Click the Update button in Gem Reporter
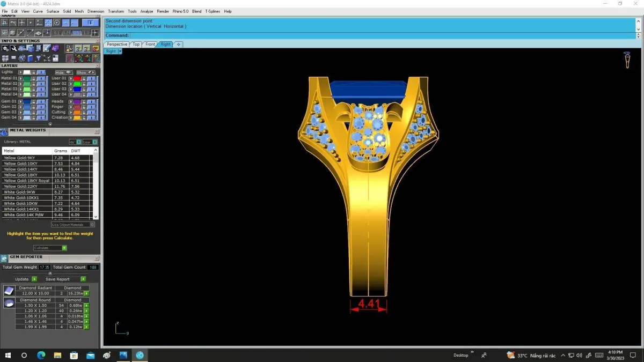Image resolution: width=644 pixels, height=362 pixels. tap(26, 279)
